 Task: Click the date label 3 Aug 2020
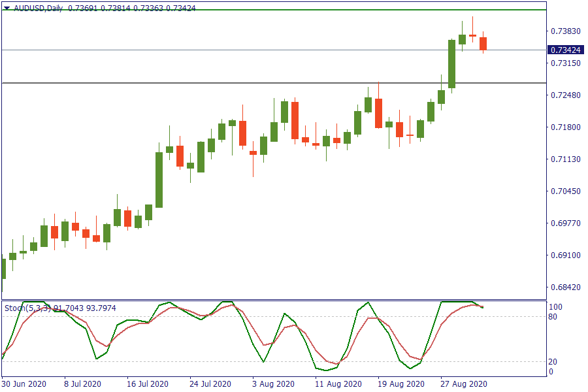pos(273,384)
